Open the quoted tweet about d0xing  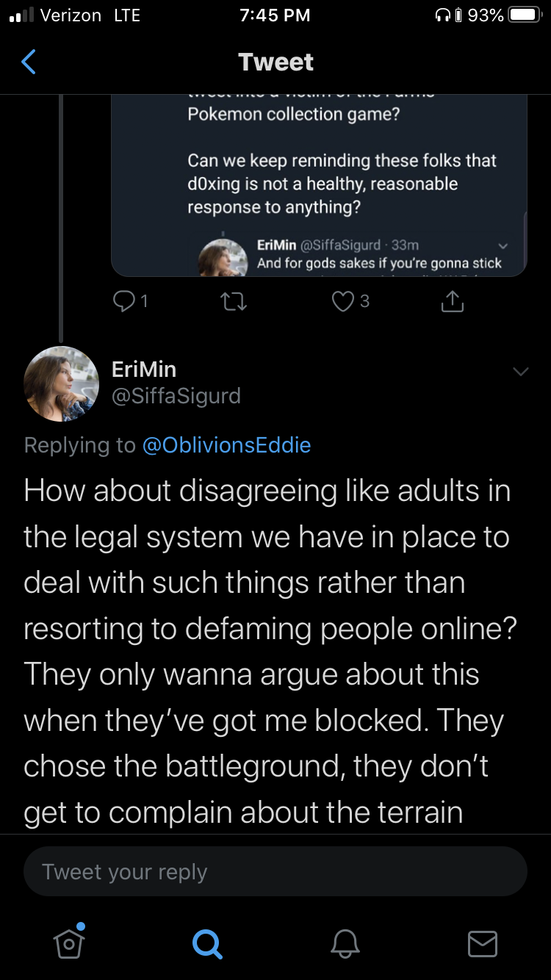(319, 185)
